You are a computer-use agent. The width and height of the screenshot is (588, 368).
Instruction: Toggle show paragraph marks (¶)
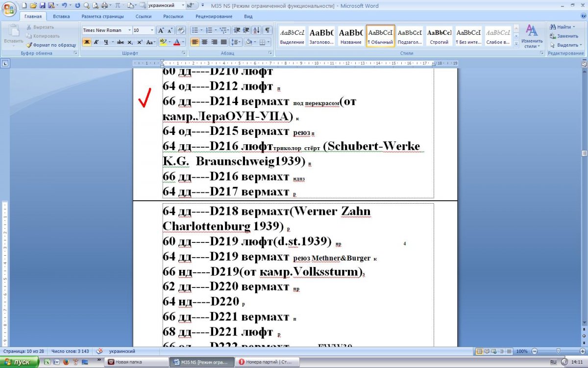(268, 30)
